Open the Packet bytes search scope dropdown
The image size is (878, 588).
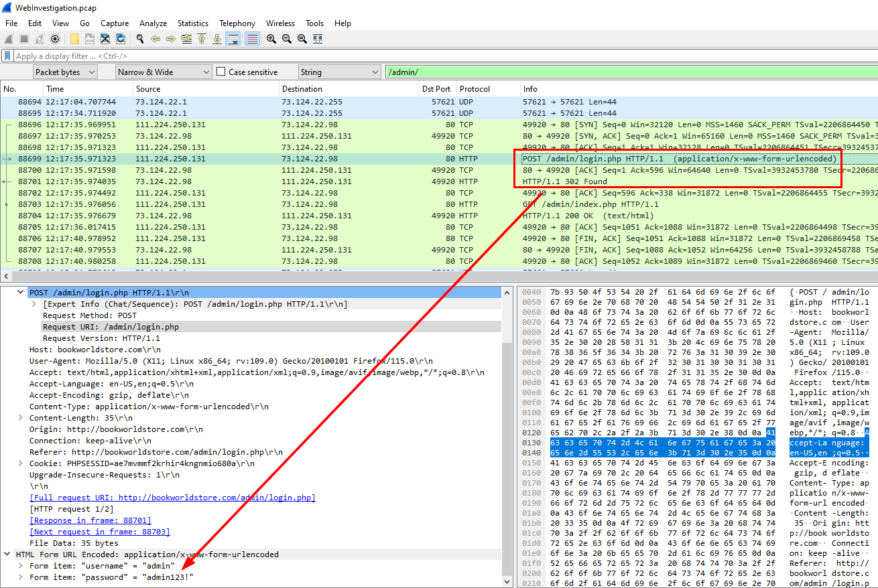pyautogui.click(x=65, y=72)
